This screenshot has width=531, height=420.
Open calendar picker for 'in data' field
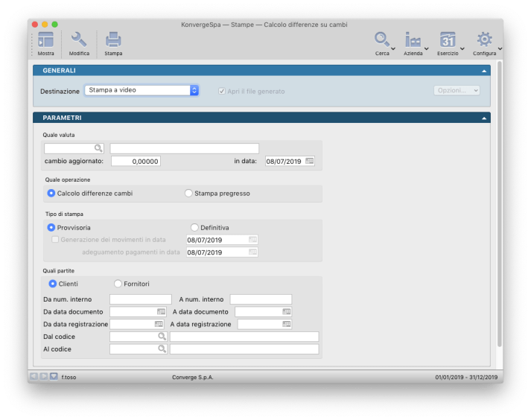[310, 161]
